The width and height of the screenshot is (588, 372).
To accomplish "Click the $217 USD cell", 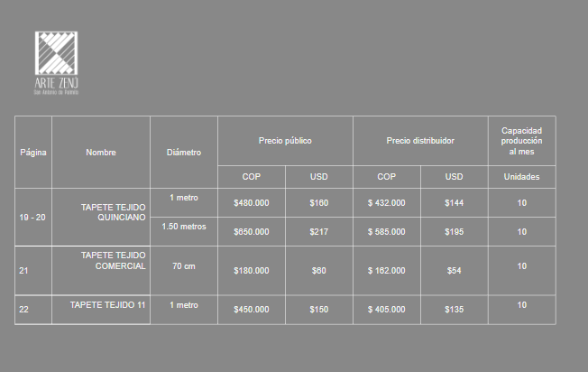I will (x=318, y=232).
